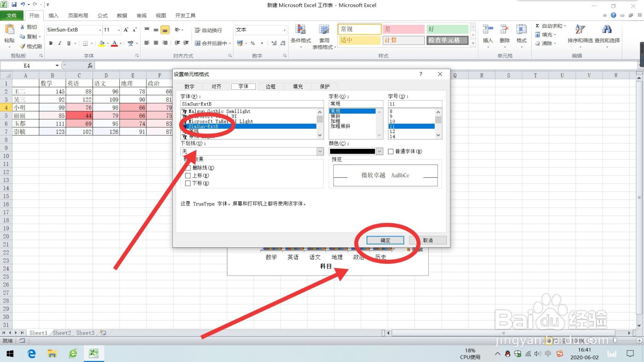Click the Sort and Filter icon

pyautogui.click(x=580, y=29)
